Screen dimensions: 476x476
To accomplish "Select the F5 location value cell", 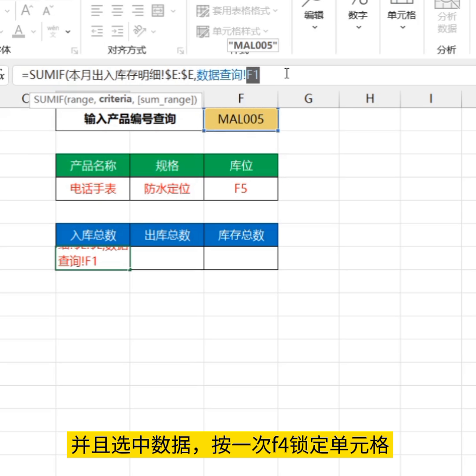I will pyautogui.click(x=241, y=189).
